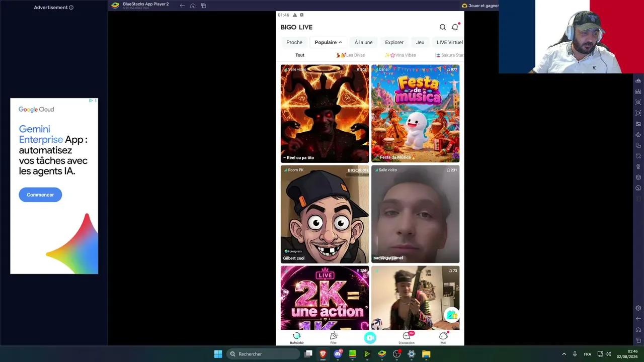
Task: Open BlueStacks recent apps from title bar
Action: click(x=204, y=6)
